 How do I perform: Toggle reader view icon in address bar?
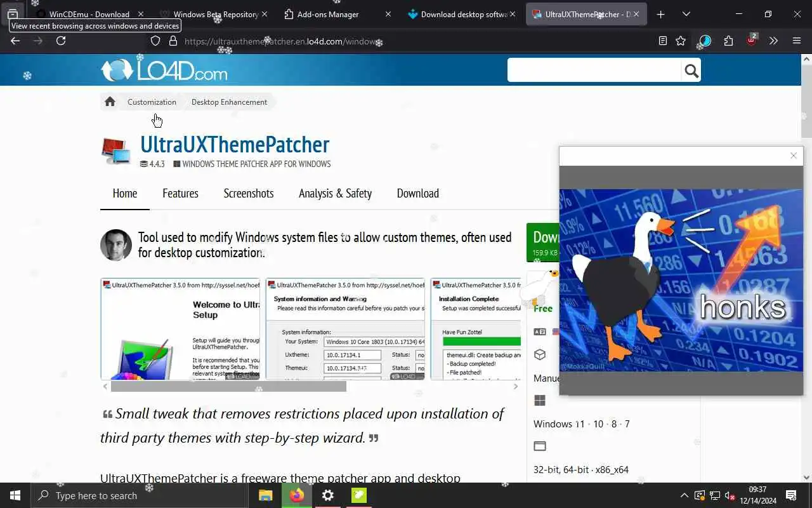pos(663,41)
